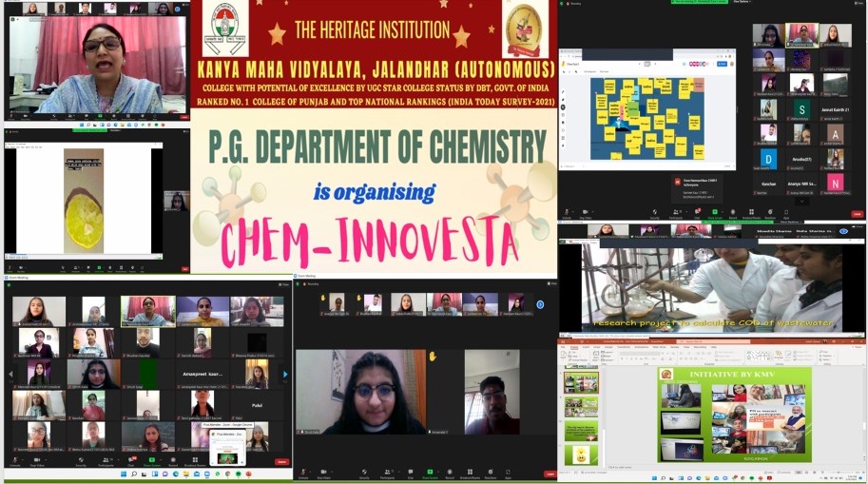
Task: Toggle Stop Video in bottom-left Zoom gallery window
Action: (x=37, y=462)
